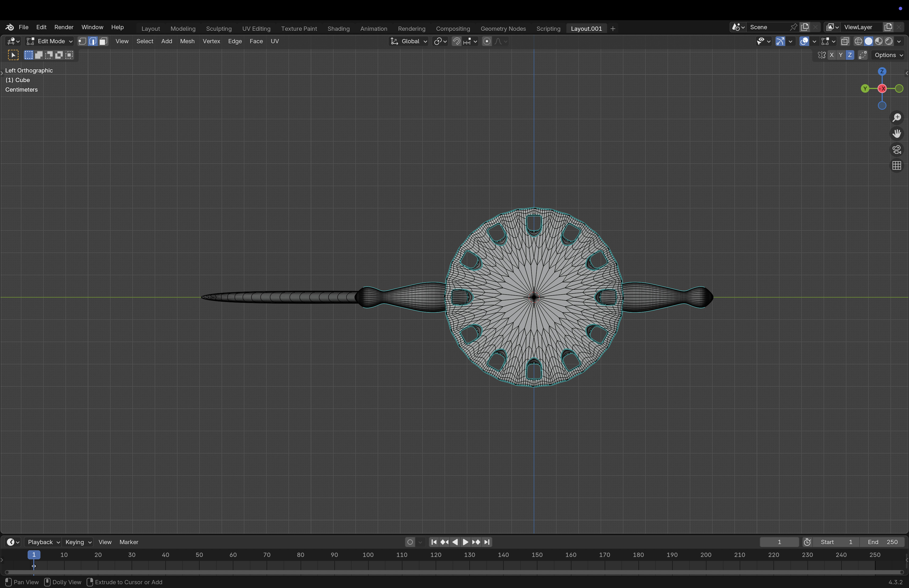
Task: Pin the scene to workspace
Action: point(793,27)
